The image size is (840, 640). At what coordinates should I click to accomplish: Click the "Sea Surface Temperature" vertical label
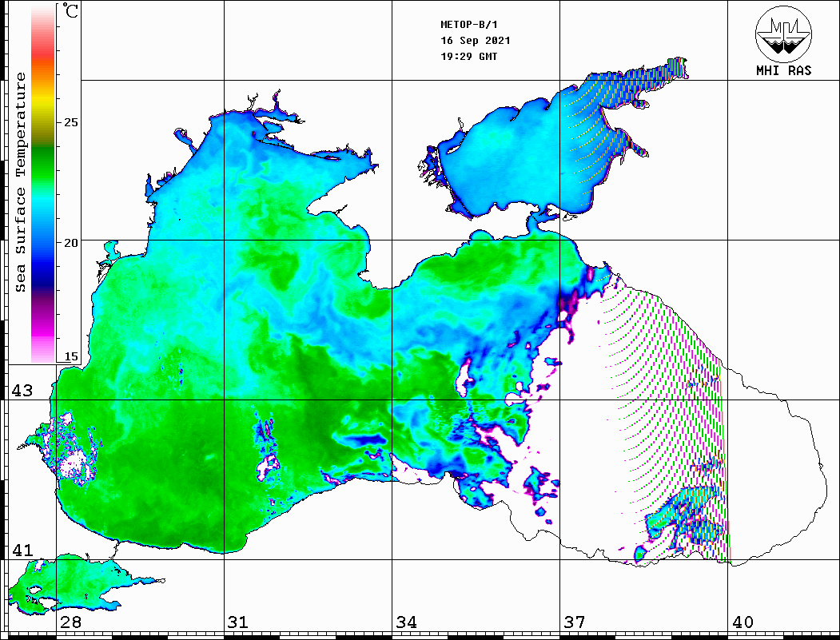[20, 182]
